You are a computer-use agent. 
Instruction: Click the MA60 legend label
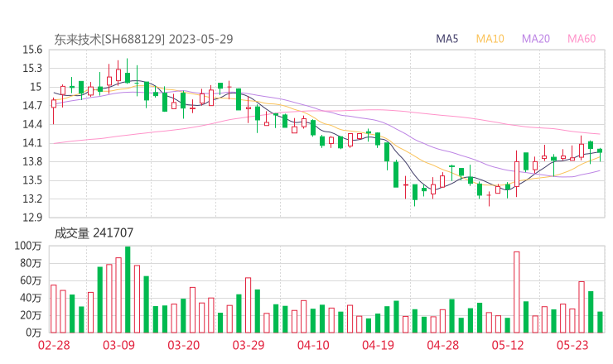coord(582,39)
